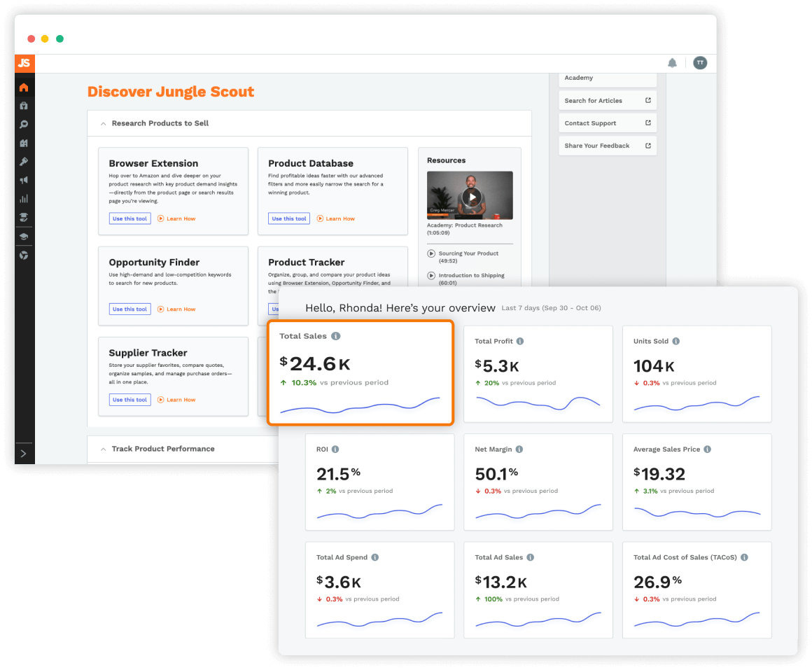Open the Contact Support link
The width and height of the screenshot is (812, 670).
607,123
